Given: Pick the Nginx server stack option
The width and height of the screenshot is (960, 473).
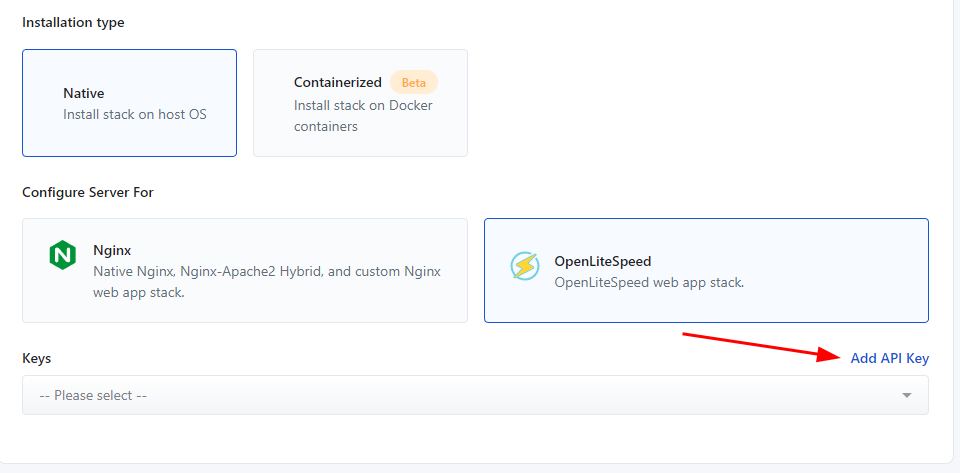Looking at the screenshot, I should 244,270.
